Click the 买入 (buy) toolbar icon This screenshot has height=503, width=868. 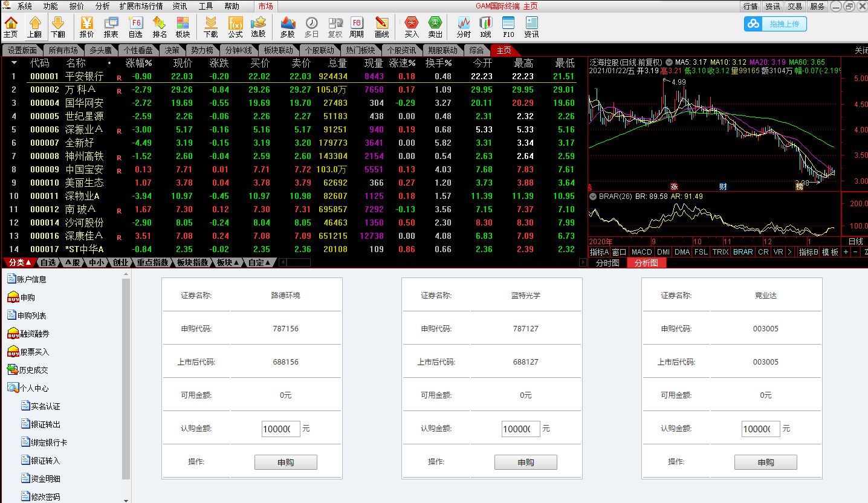click(x=412, y=27)
